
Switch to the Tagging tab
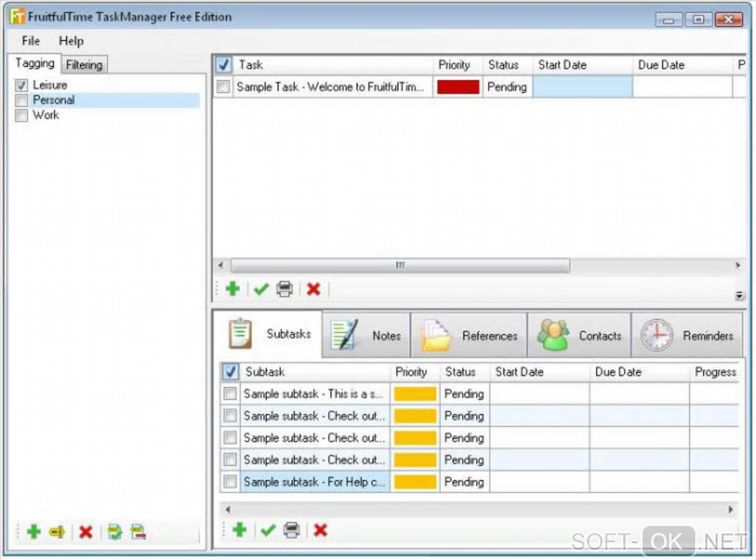[x=35, y=63]
